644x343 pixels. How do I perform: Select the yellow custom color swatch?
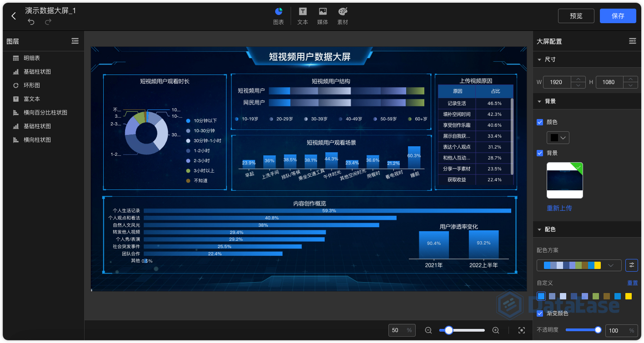629,296
